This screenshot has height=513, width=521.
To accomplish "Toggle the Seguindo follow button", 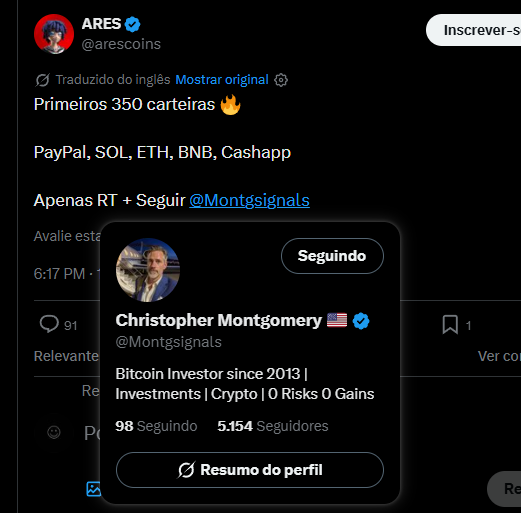I will [x=332, y=256].
